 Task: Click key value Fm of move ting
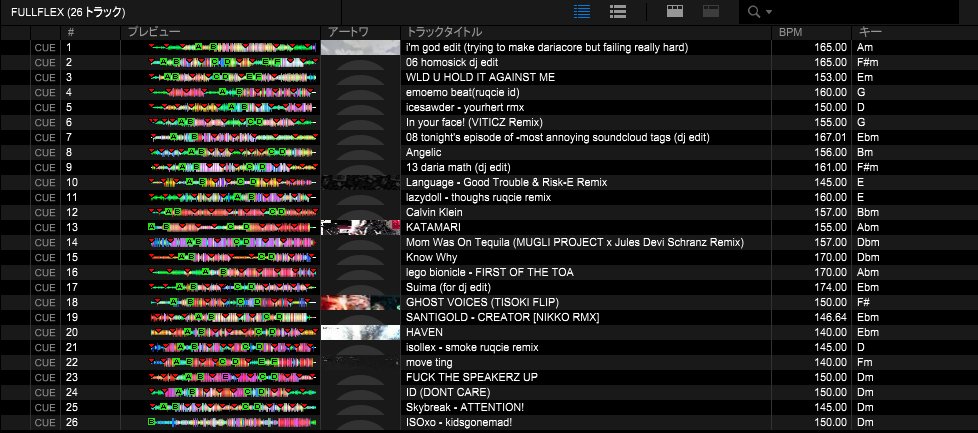click(x=864, y=362)
